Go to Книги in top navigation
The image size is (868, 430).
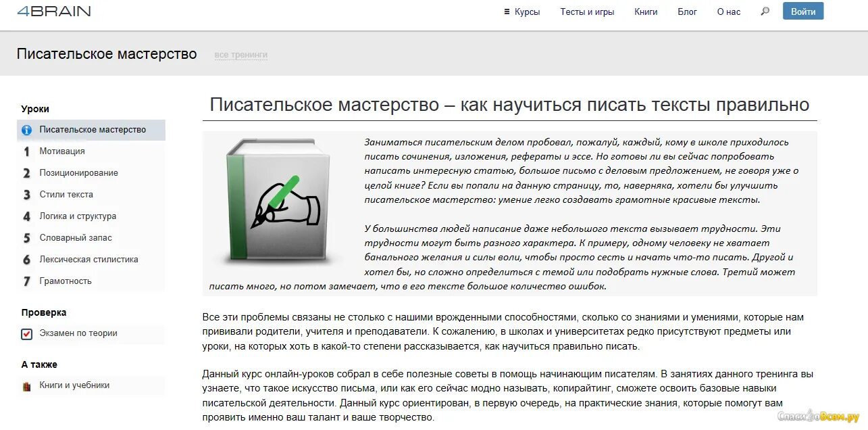tap(646, 11)
